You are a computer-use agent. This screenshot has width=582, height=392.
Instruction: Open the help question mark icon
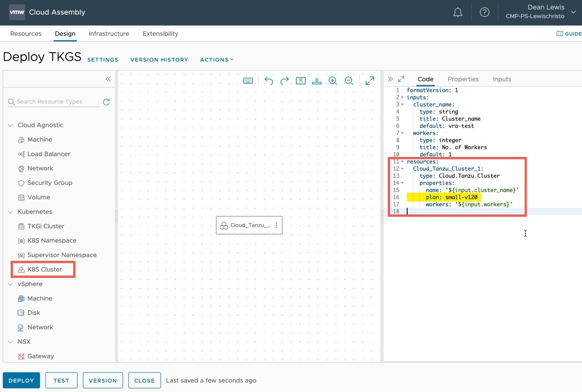484,12
